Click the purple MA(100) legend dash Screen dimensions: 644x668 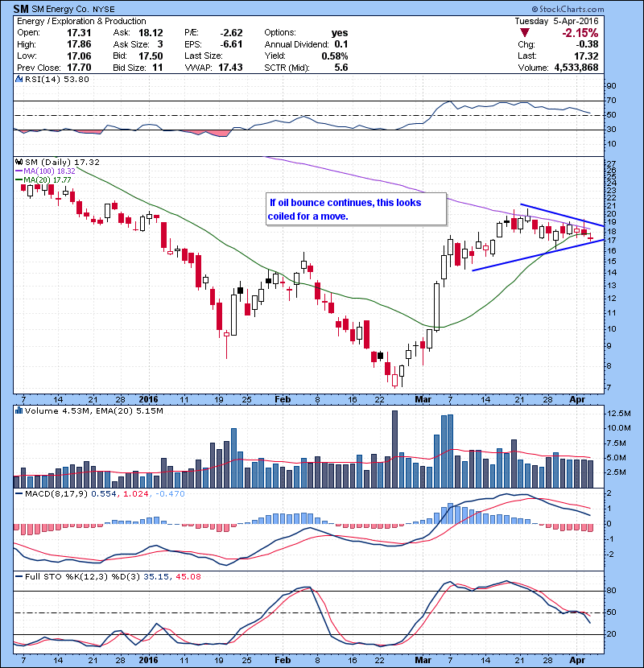click(19, 171)
